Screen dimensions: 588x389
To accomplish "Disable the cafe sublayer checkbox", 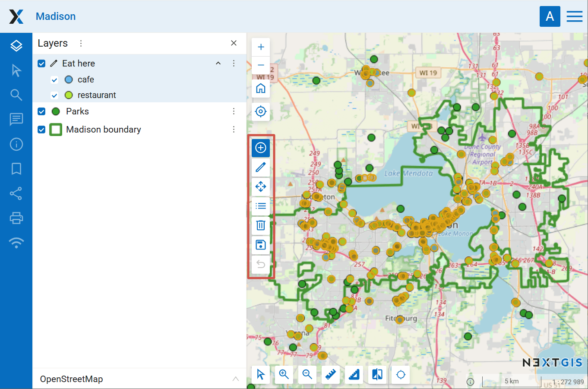I will tap(54, 80).
